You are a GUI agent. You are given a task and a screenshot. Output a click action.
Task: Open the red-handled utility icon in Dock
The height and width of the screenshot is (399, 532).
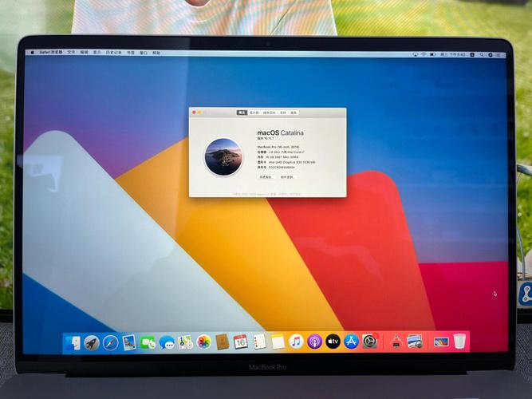(396, 341)
